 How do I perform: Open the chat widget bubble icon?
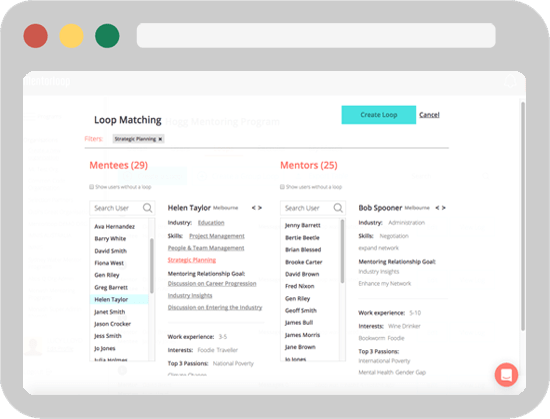[506, 375]
